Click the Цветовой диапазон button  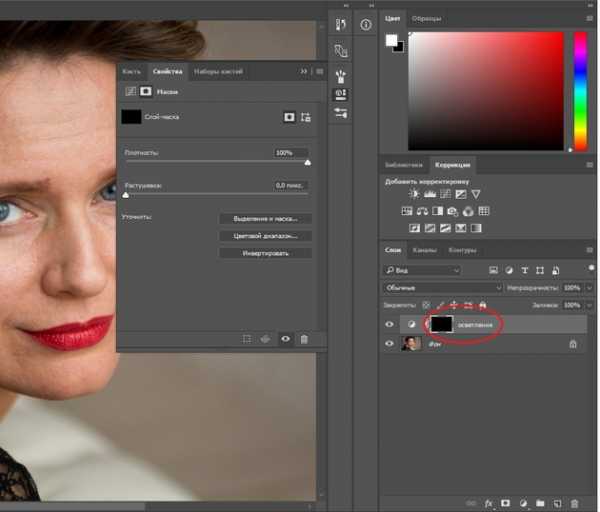tap(265, 236)
